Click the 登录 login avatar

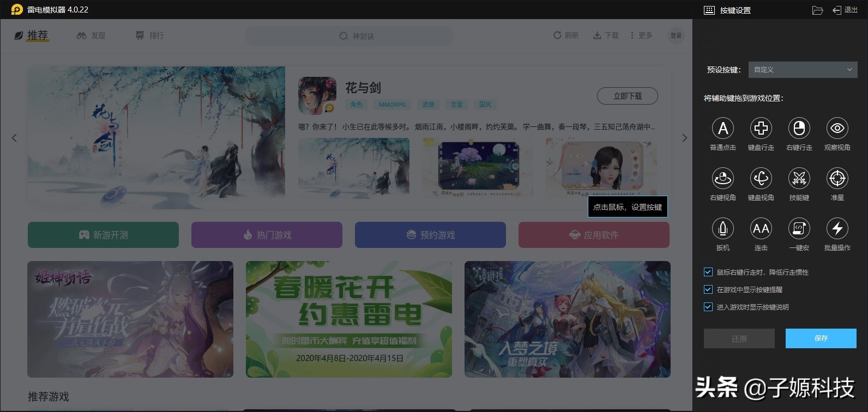676,35
